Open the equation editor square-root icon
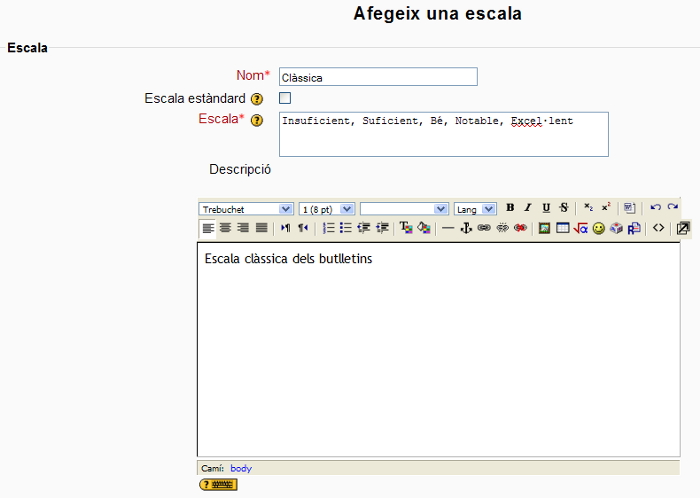 [x=580, y=228]
